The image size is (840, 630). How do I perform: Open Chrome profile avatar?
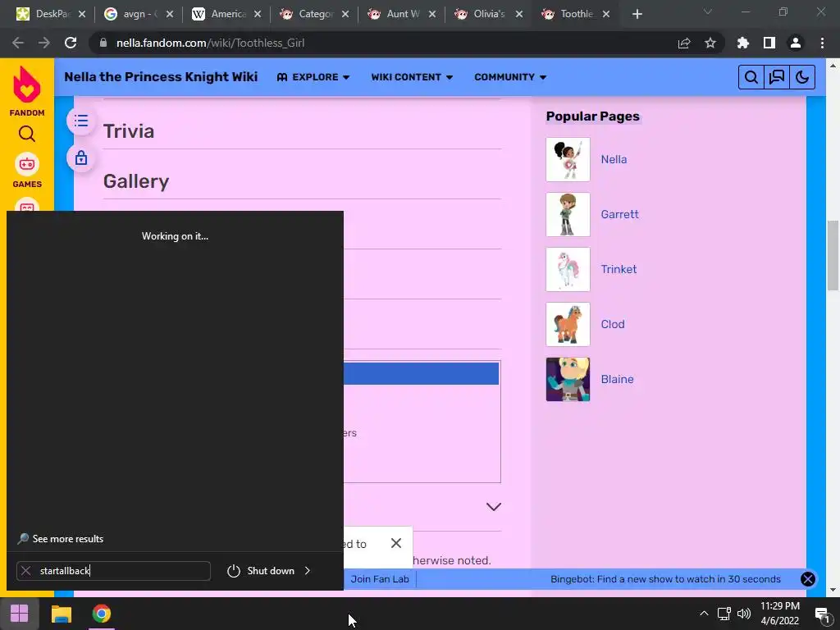point(796,43)
